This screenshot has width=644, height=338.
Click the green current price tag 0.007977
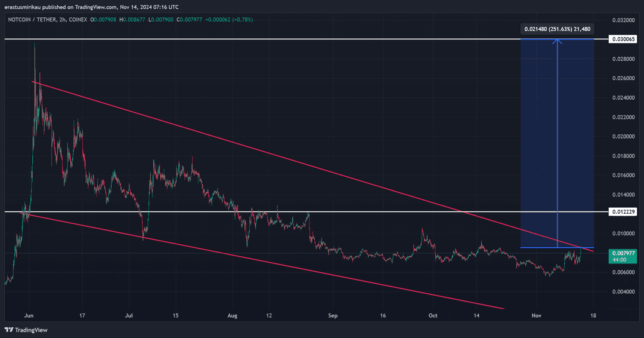click(x=624, y=253)
